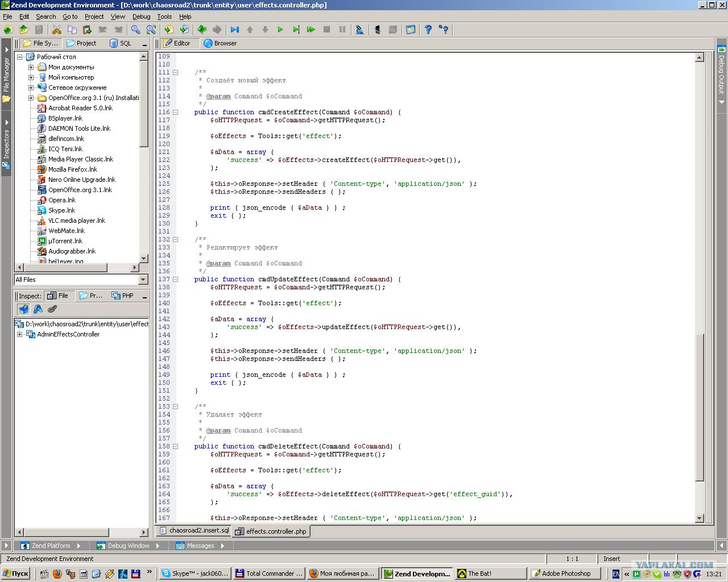
Task: Switch to the Browser tab
Action: 220,43
